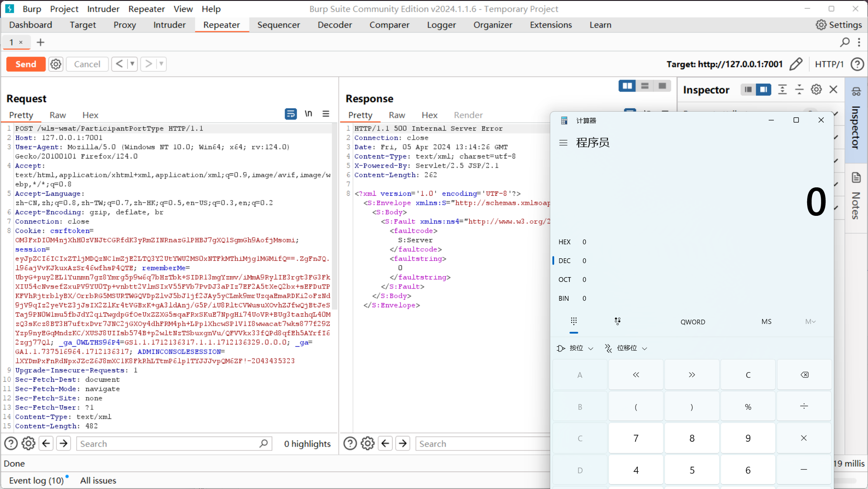Close Repeater tab 1
The width and height of the screenshot is (868, 489).
21,42
